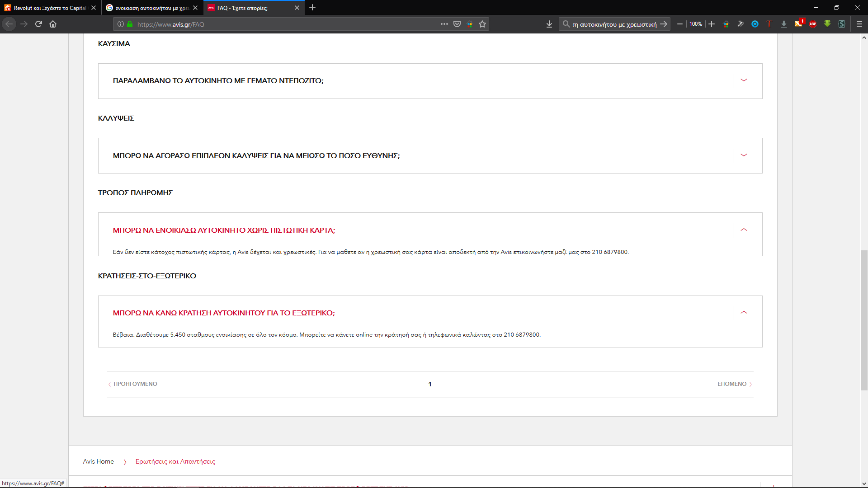Screen dimensions: 868x488
Task: Reload the current page
Action: [38, 24]
